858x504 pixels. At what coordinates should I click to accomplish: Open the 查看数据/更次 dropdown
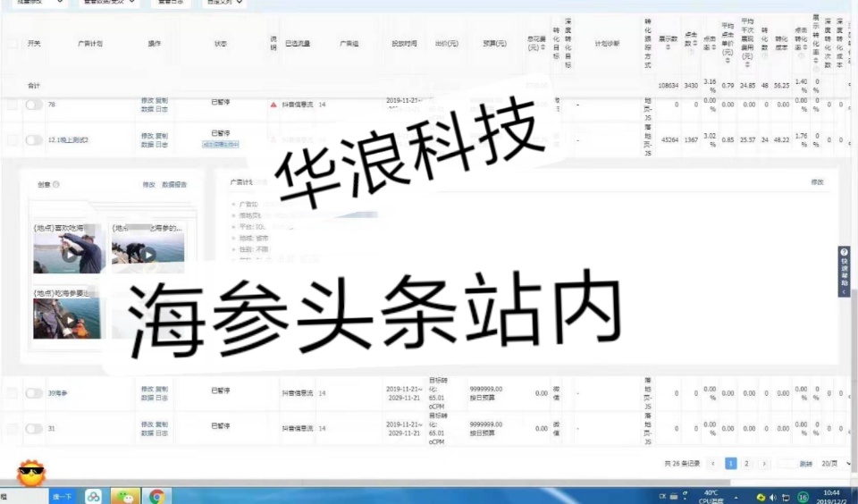109,2
